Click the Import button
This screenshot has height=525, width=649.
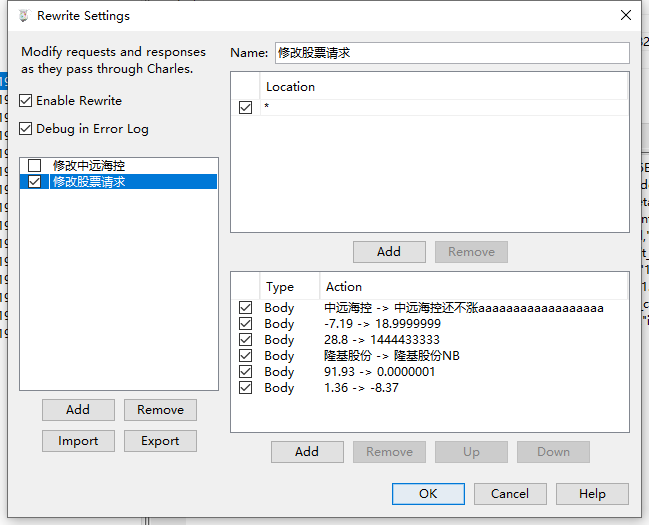click(x=78, y=441)
